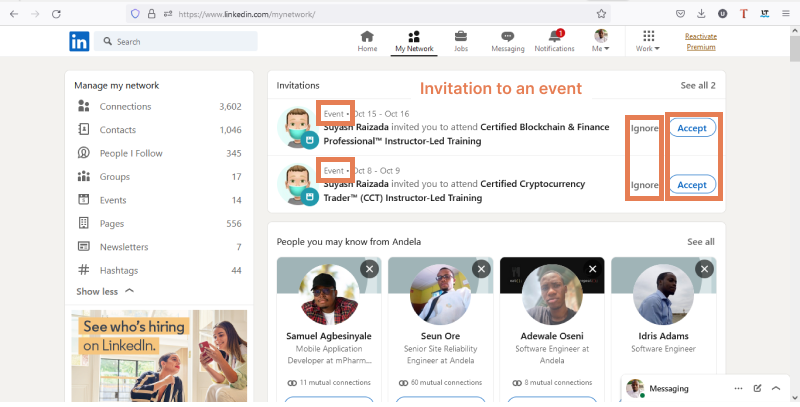Open Certified Cryptocurrency Trader event title
The height and width of the screenshot is (407, 800).
454,190
